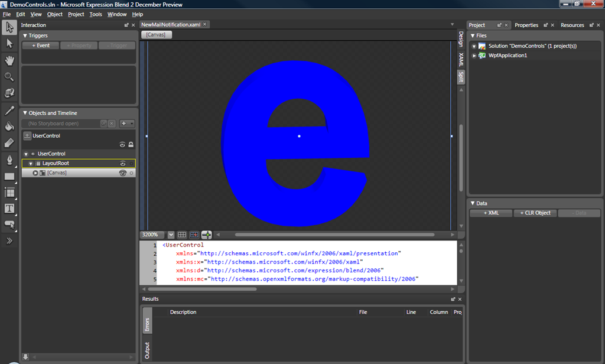Select the Brush Transform tool
Image resolution: width=605 pixels, height=364 pixels.
tap(9, 143)
